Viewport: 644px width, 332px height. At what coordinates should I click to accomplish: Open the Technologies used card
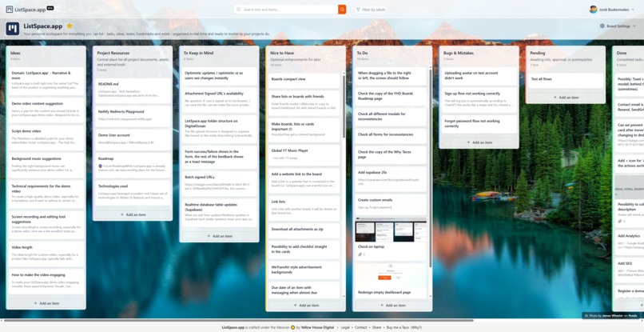pos(133,192)
